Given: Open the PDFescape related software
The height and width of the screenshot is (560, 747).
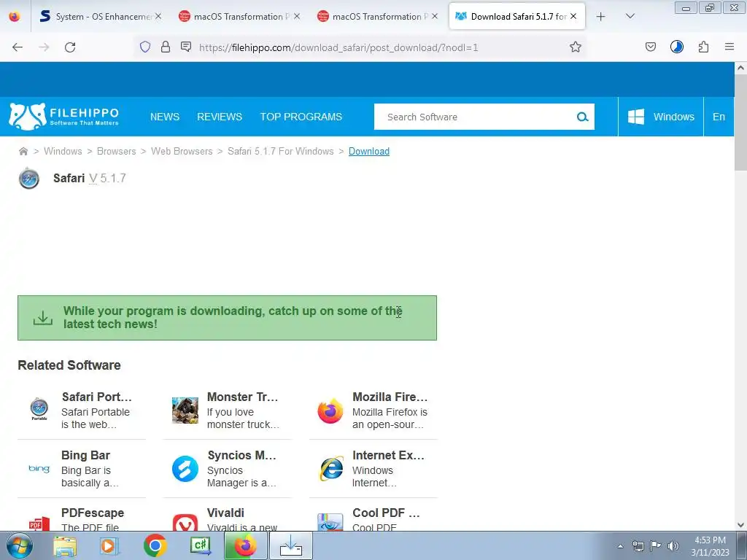Looking at the screenshot, I should coord(82,518).
